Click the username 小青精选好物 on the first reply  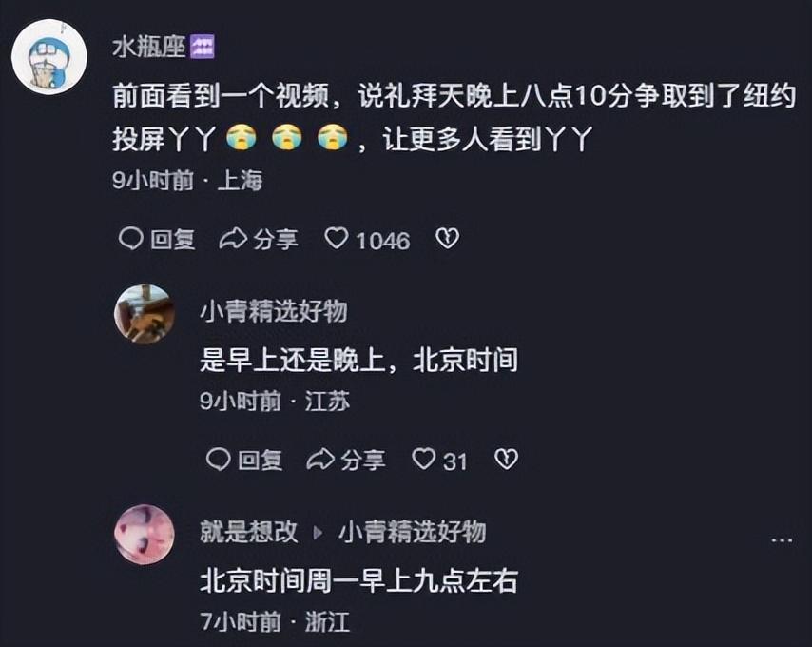coord(274,311)
